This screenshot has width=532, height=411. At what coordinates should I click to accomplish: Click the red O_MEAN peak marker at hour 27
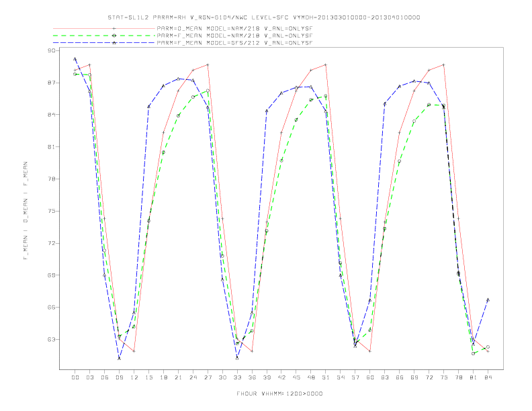208,64
